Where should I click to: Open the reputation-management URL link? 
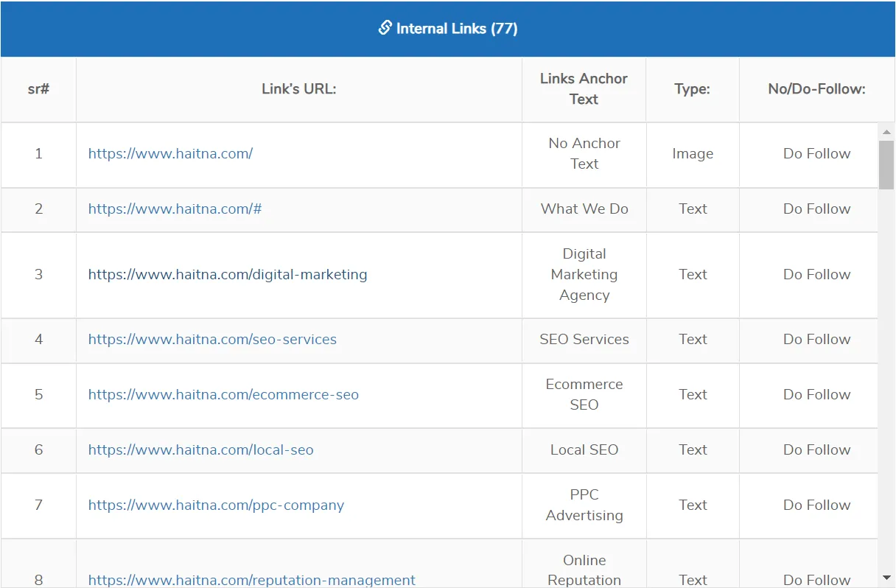tap(251, 580)
